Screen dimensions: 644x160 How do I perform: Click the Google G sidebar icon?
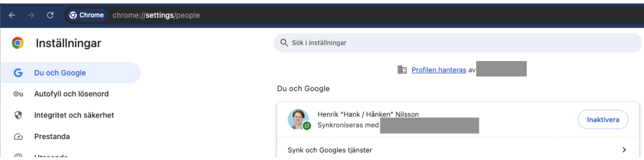click(18, 73)
